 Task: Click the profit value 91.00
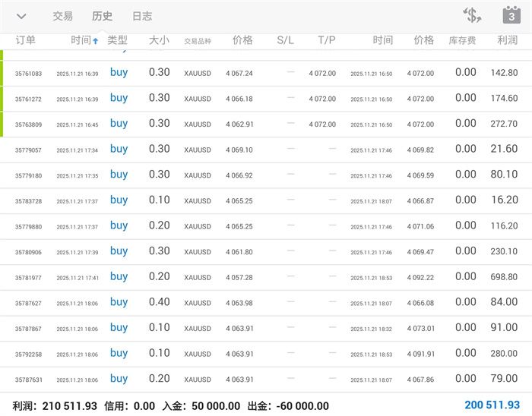point(504,327)
